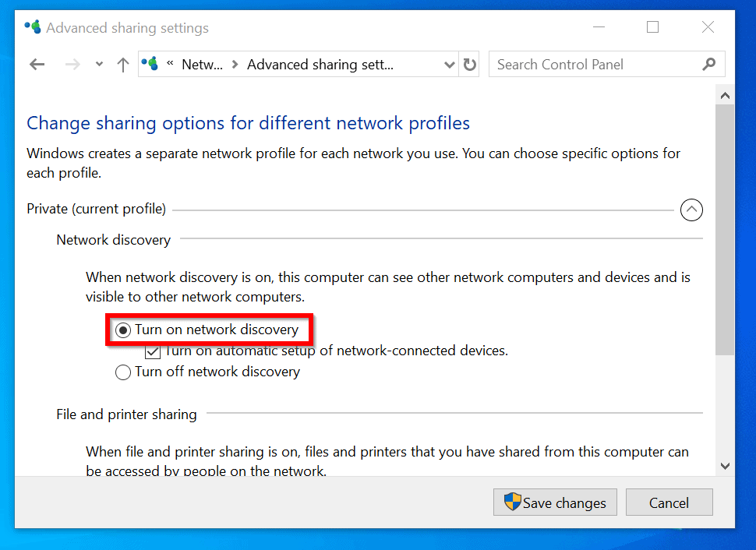756x550 pixels.
Task: Open the address bar history dropdown
Action: (x=449, y=65)
